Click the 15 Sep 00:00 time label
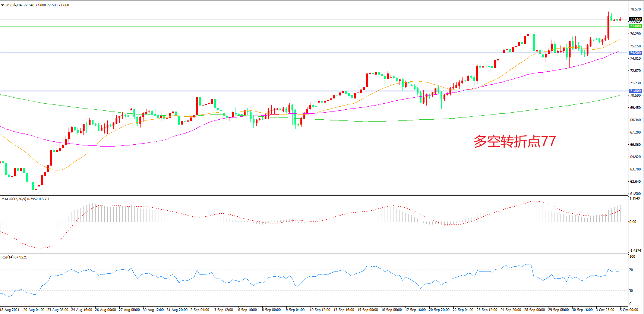The height and width of the screenshot is (314, 644). point(367,310)
